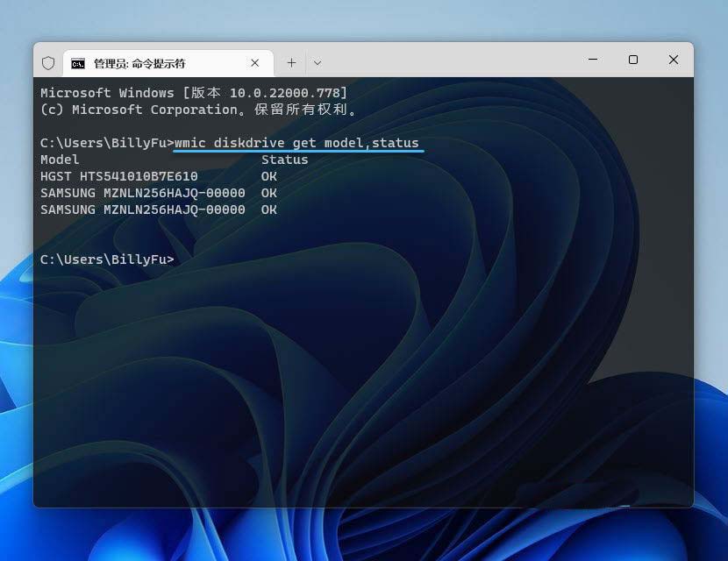Screen dimensions: 728x561
Task: Close the terminal window
Action: (673, 60)
